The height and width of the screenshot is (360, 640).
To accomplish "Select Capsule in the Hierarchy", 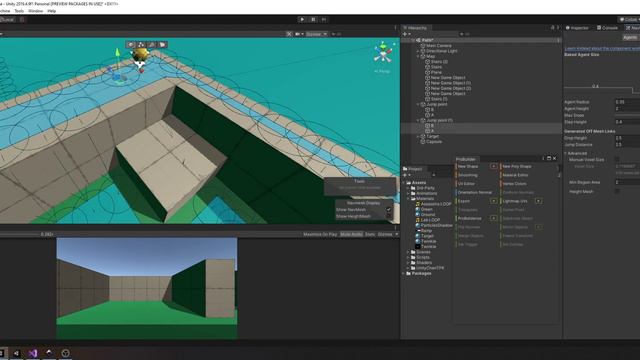I will 433,142.
